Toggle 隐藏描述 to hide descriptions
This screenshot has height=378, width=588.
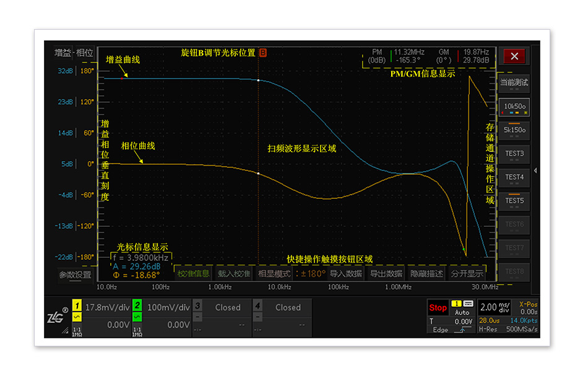426,273
